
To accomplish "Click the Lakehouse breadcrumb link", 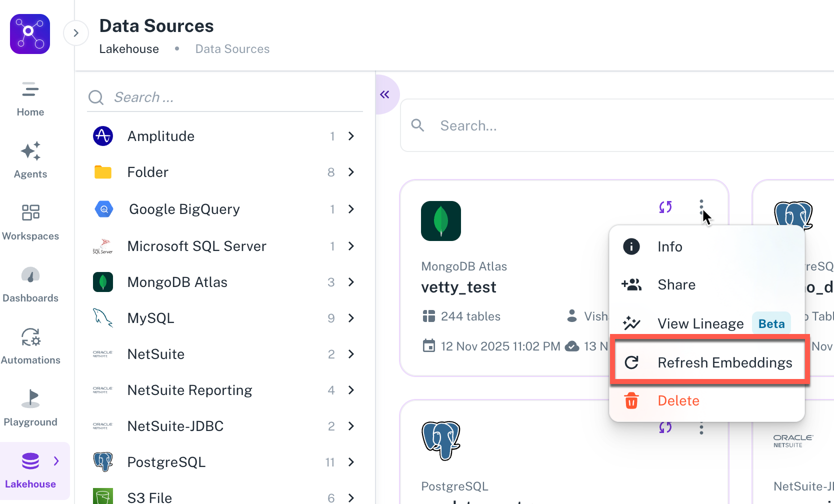I will pos(129,49).
